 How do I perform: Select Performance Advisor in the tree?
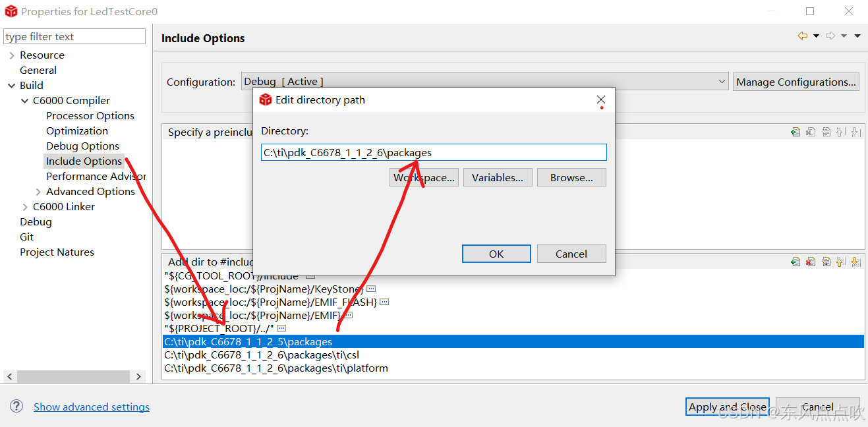point(96,176)
